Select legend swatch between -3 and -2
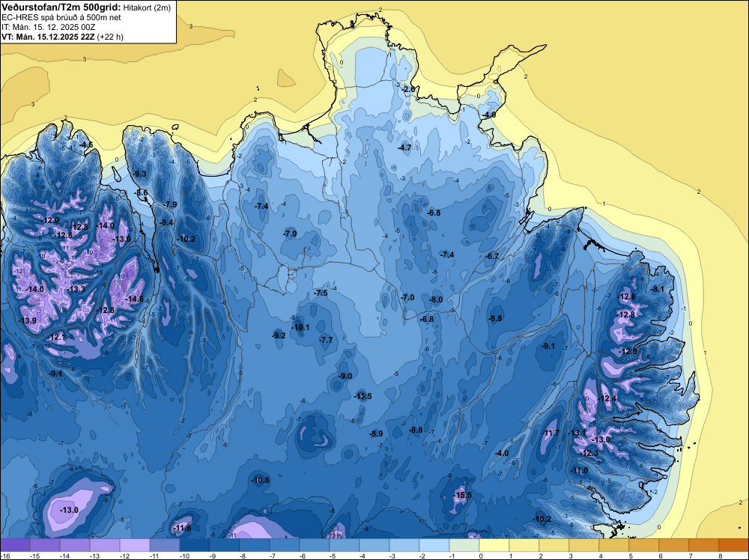The image size is (749, 560). coord(404,545)
